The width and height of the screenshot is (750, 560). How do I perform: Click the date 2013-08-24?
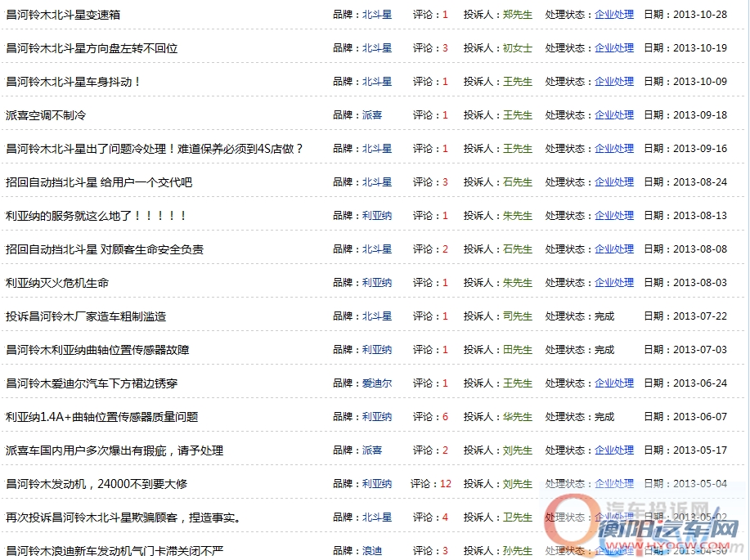[700, 181]
